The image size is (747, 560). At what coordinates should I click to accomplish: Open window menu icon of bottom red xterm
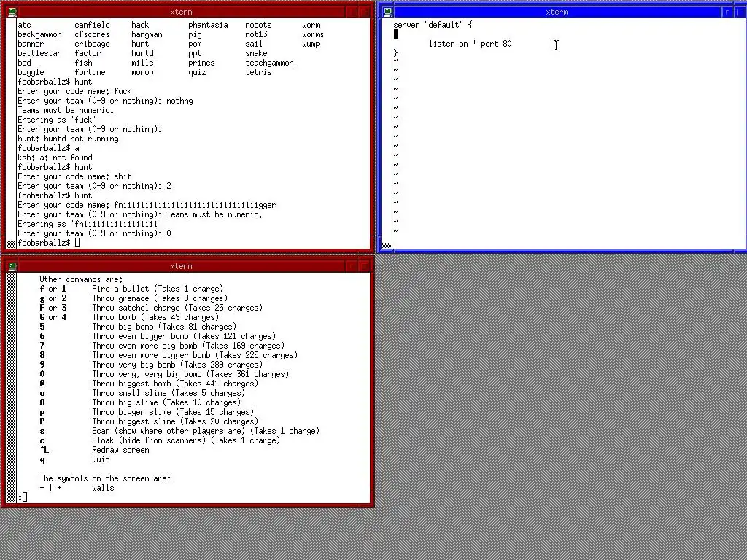[12, 266]
